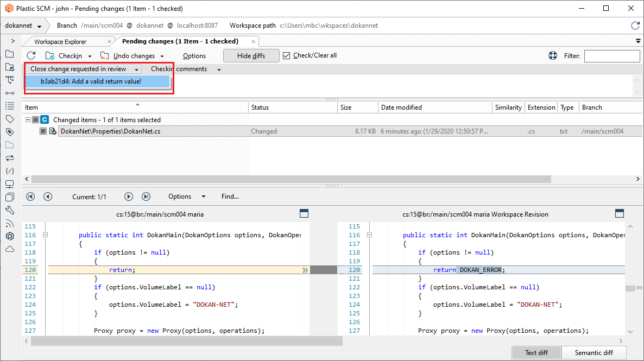Click file list horizontal scrollbar
The width and height of the screenshot is (644, 361).
click(x=291, y=179)
